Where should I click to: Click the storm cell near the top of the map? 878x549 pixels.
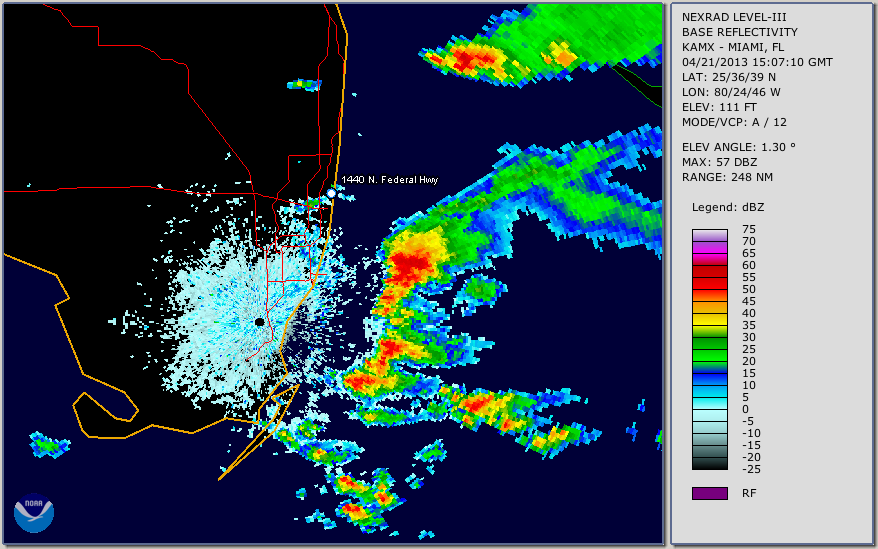point(470,61)
